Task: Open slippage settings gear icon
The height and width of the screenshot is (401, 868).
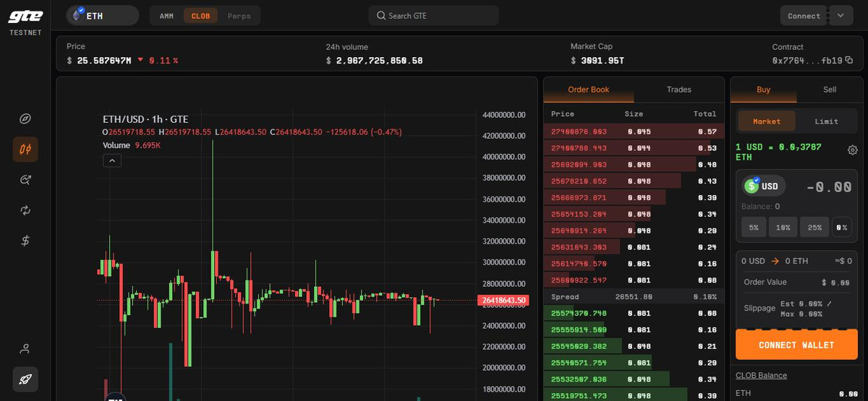Action: point(852,150)
